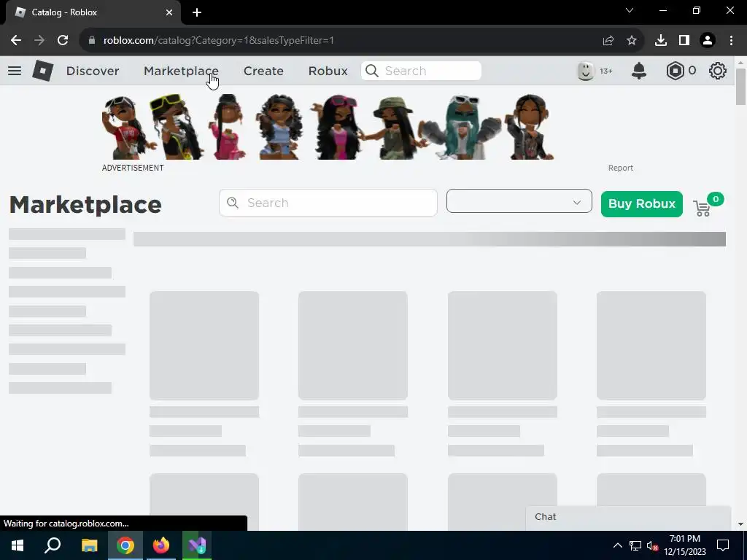Close the Catalog - Roblox tab
This screenshot has height=560, width=747.
coord(169,12)
